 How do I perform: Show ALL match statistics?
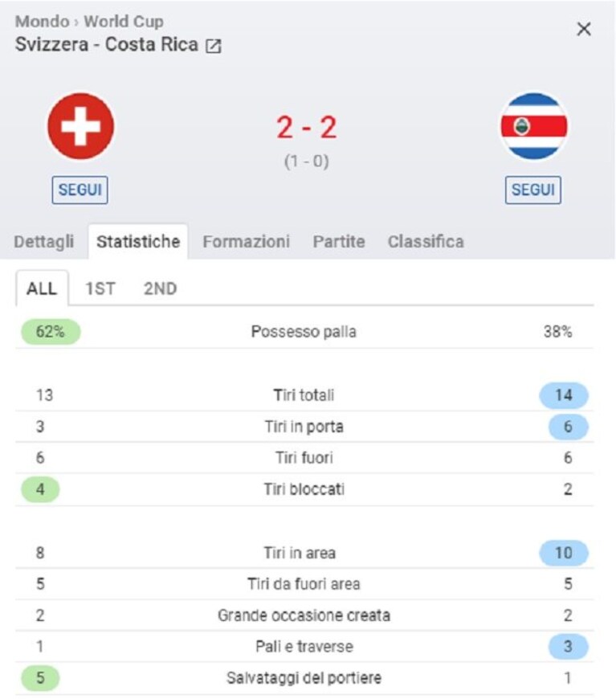tap(42, 288)
